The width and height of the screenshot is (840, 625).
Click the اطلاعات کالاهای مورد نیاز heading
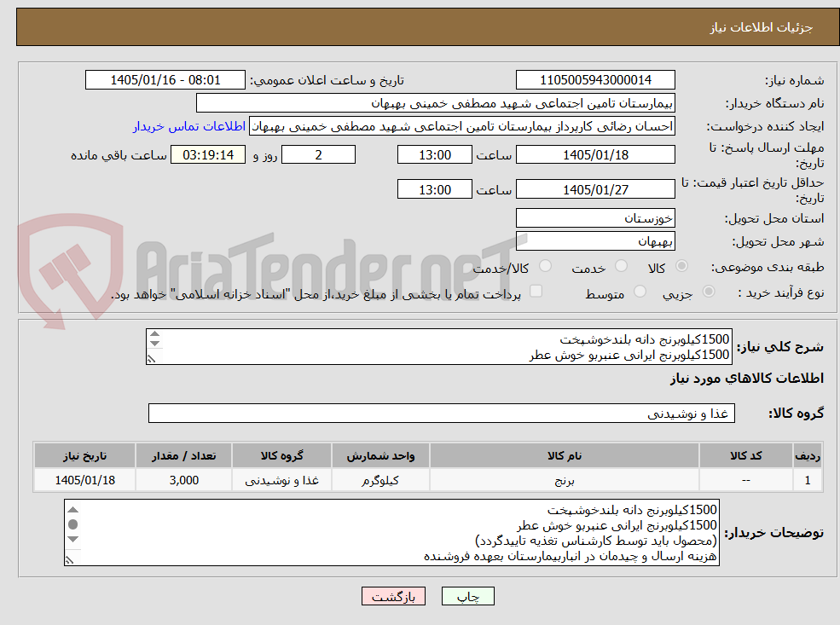pyautogui.click(x=747, y=379)
